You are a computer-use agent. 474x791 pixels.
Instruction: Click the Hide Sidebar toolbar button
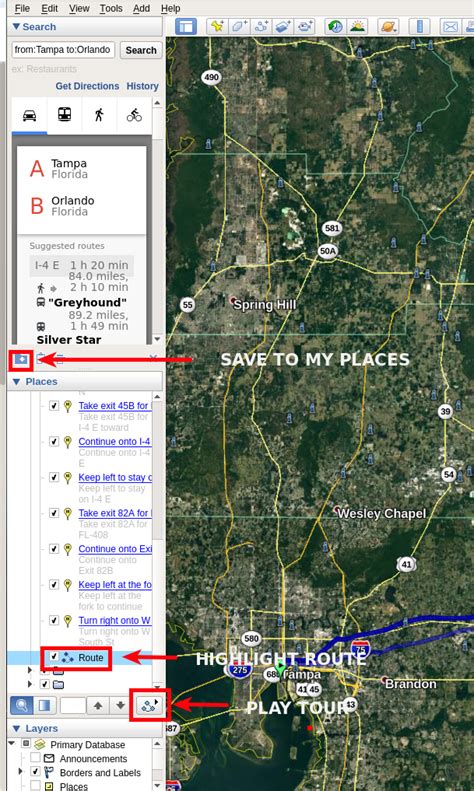click(186, 26)
